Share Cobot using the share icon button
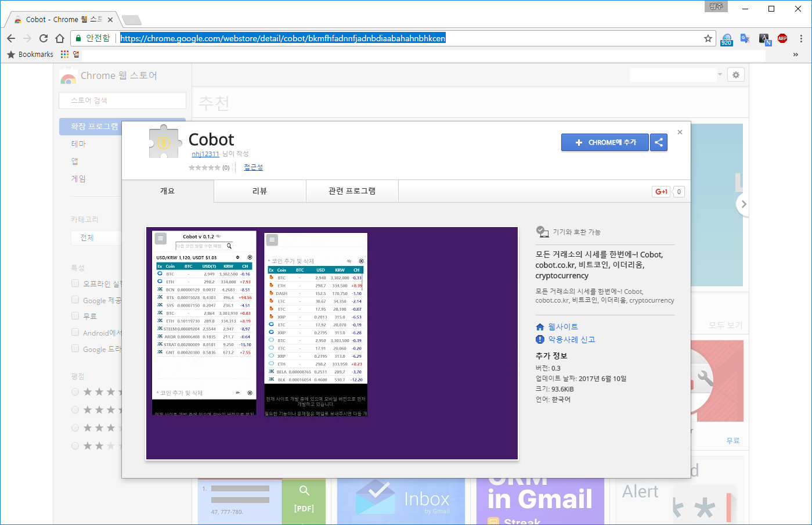Screen dimensions: 812x525 [659, 142]
